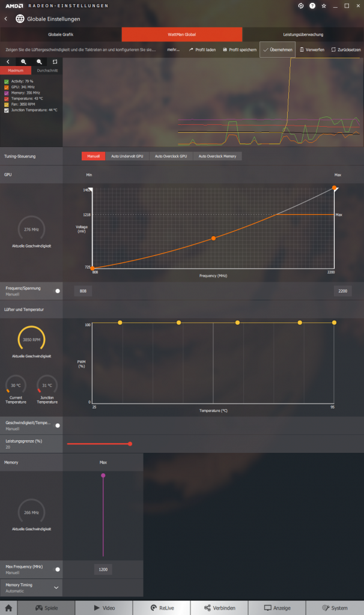Viewport: 364px width, 615px height.
Task: Select the fourth fan curve point
Action: pyautogui.click(x=300, y=323)
